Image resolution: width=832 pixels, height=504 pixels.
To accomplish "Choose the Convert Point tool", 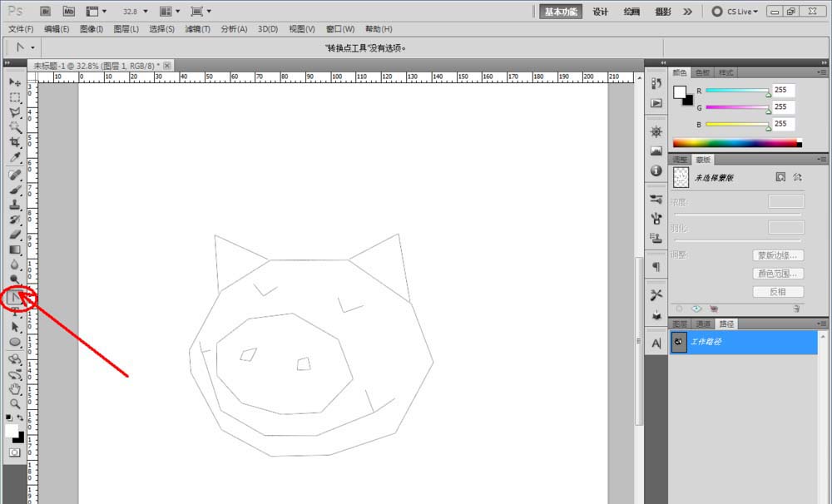I will 14,296.
